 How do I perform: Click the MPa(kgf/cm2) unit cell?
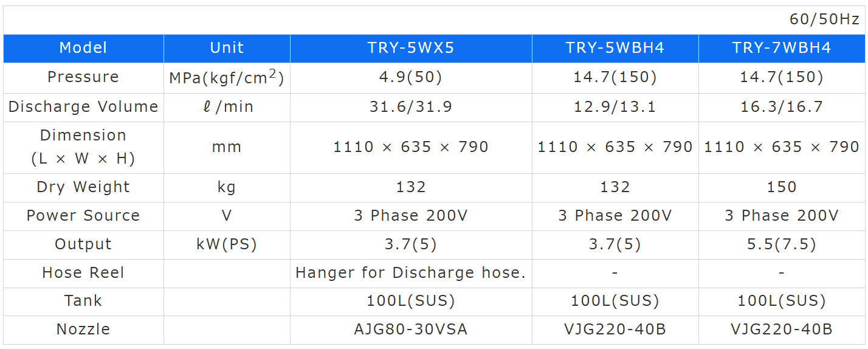[x=227, y=77]
